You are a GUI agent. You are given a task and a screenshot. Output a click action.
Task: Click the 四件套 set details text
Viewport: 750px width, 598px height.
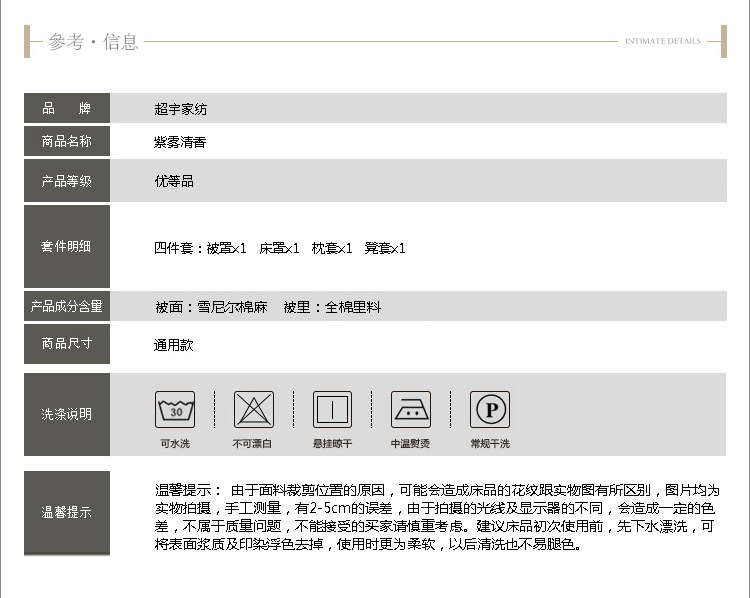point(280,248)
